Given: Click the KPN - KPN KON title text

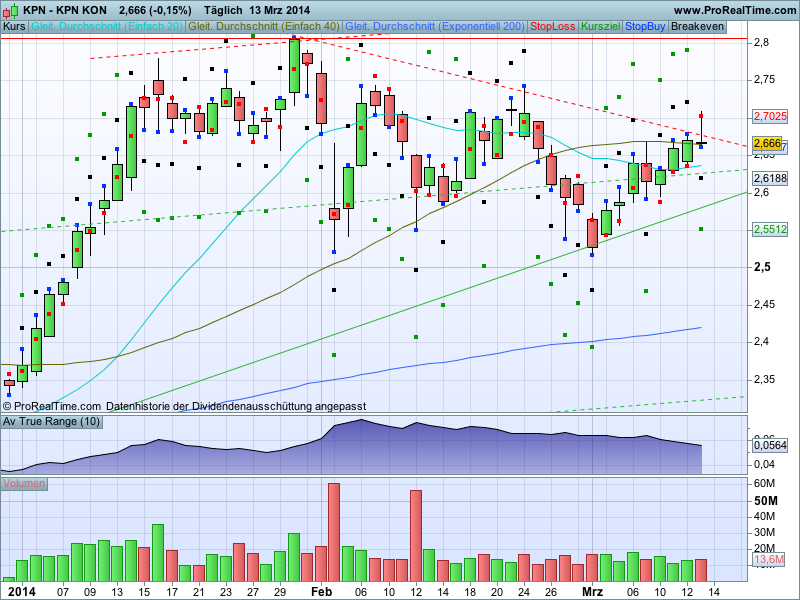Looking at the screenshot, I should (65, 10).
